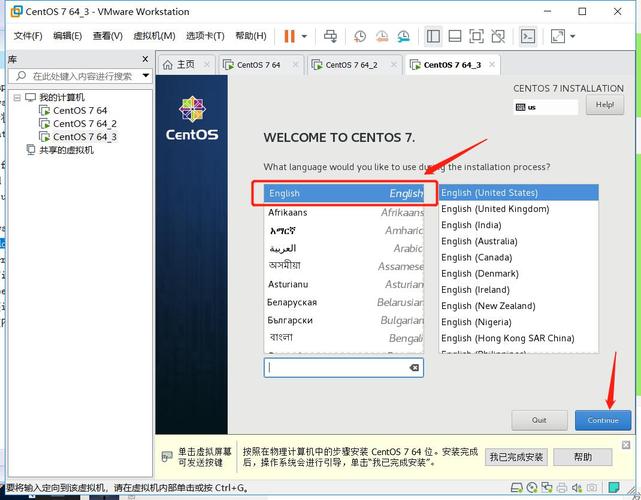Open the 虚拟机(M) menu
Screen dimensions: 641x500
154,36
